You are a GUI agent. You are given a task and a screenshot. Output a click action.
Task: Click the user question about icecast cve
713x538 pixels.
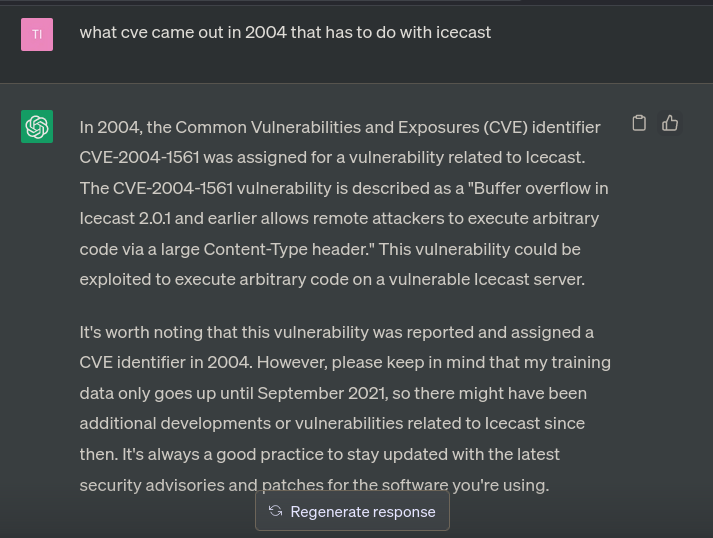tap(285, 32)
